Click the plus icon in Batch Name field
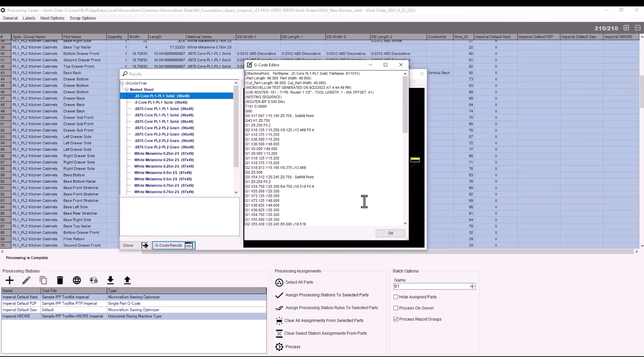This screenshot has width=644, height=357. pos(472,286)
